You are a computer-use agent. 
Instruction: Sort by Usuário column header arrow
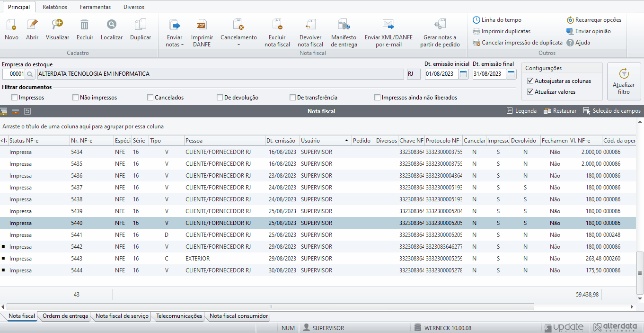coord(347,141)
